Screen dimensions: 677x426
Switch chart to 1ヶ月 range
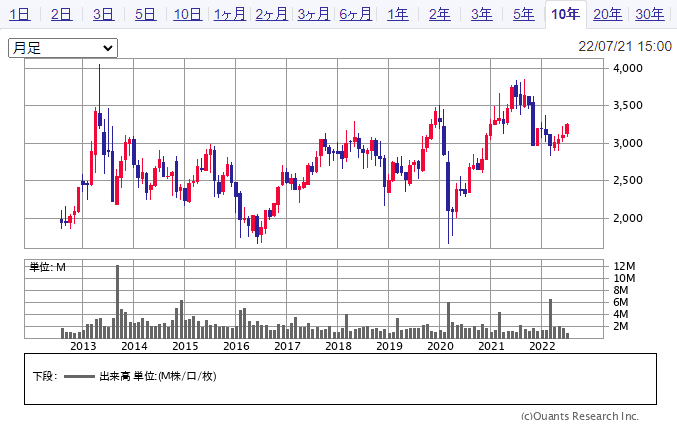point(230,14)
